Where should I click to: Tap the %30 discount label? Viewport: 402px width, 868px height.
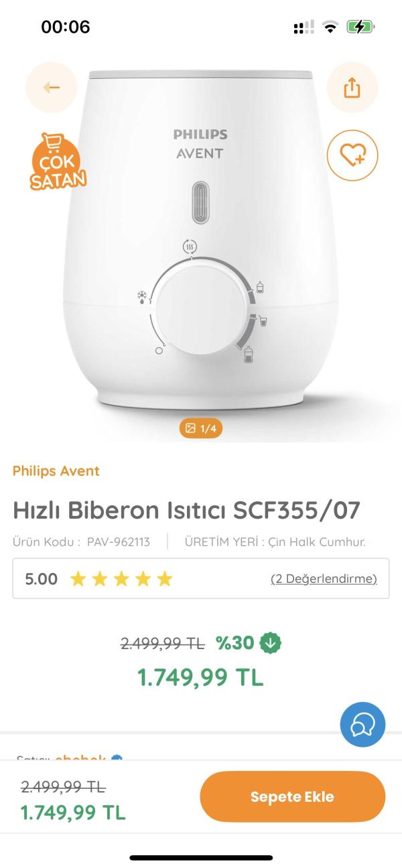pyautogui.click(x=234, y=643)
